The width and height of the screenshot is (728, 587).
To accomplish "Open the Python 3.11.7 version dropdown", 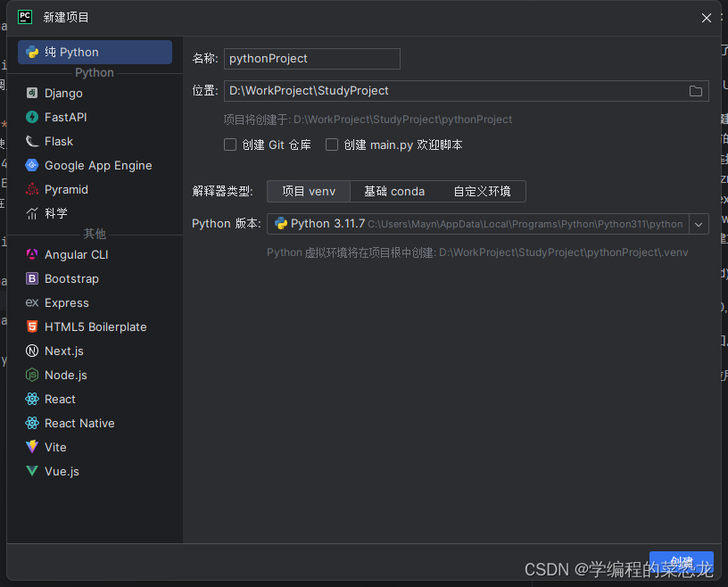I will (x=699, y=224).
